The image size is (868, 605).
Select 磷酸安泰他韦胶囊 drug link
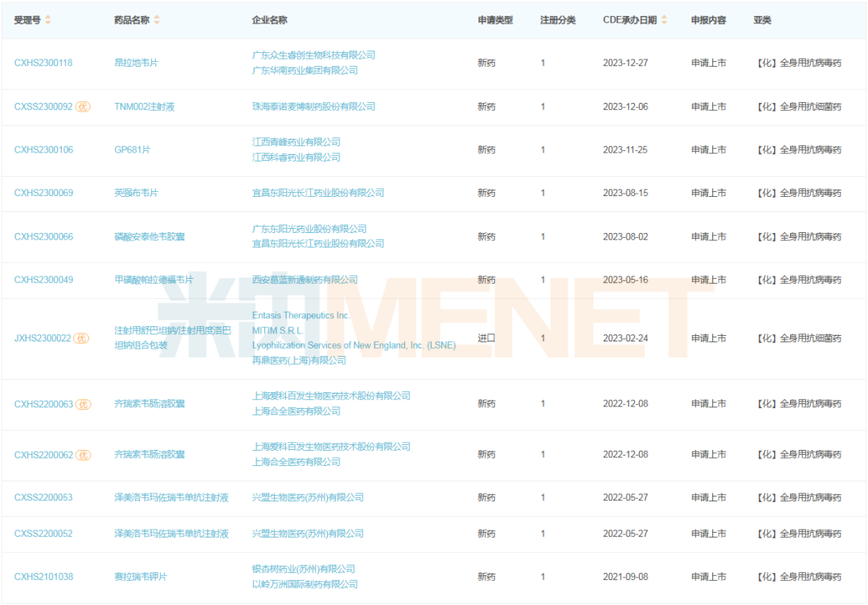pyautogui.click(x=149, y=237)
